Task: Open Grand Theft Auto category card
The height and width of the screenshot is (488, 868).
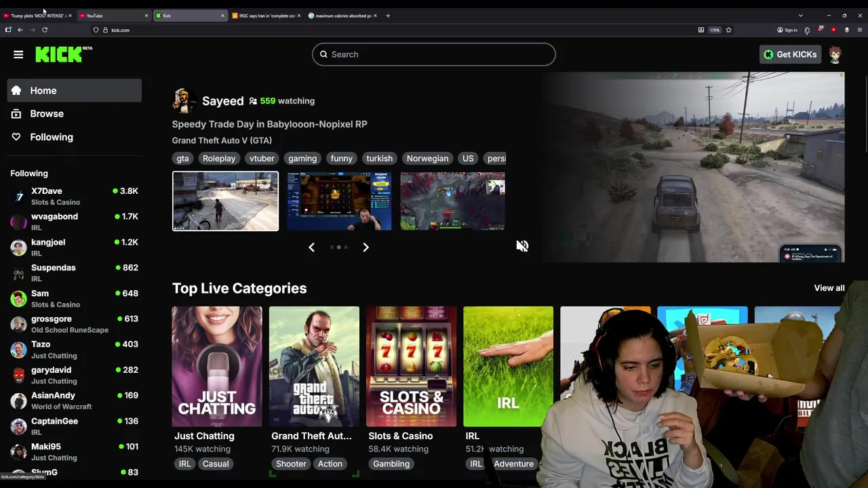Action: point(314,367)
